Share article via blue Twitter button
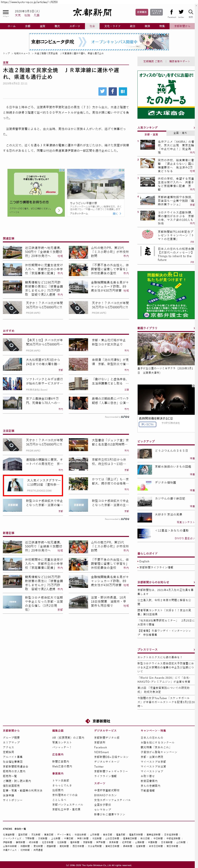This screenshot has height=868, width=198. (x=102, y=91)
